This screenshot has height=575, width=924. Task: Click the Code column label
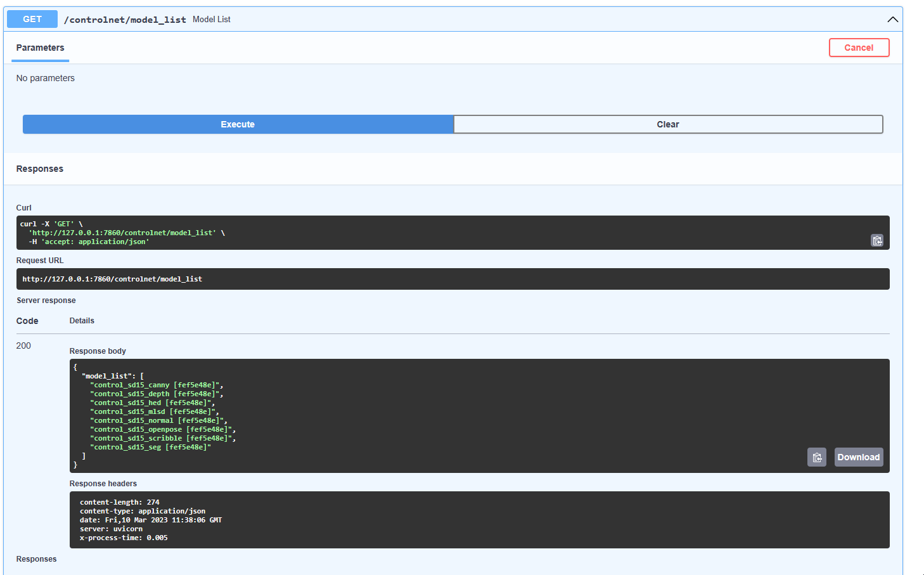27,320
